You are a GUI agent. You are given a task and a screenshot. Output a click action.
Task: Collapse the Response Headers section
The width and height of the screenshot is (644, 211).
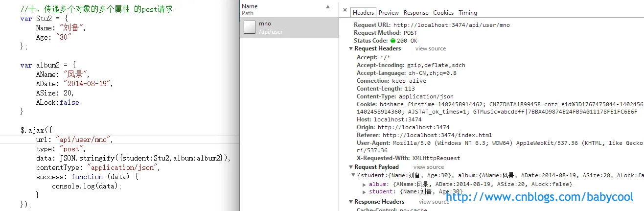pos(351,202)
